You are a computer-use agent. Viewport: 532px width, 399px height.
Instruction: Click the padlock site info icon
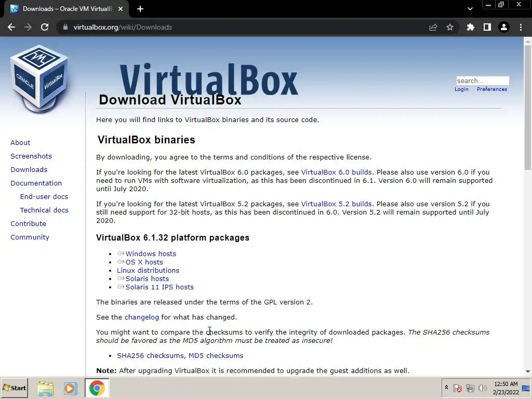click(x=65, y=27)
